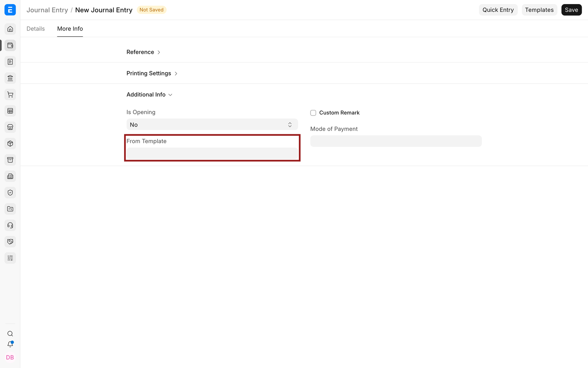Screen dimensions: 588x368
Task: Open the office building sidebar icon
Action: pyautogui.click(x=10, y=176)
